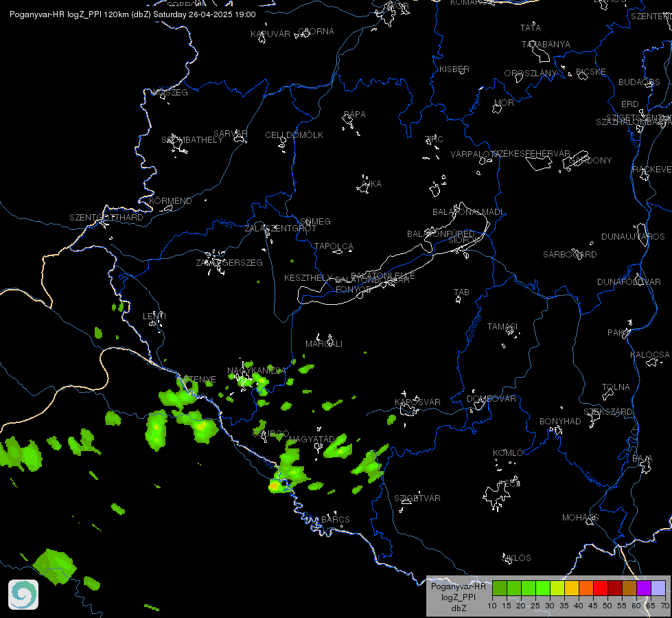Click the ZALAEGERSZEG city label
672x618 pixels.
tap(229, 263)
